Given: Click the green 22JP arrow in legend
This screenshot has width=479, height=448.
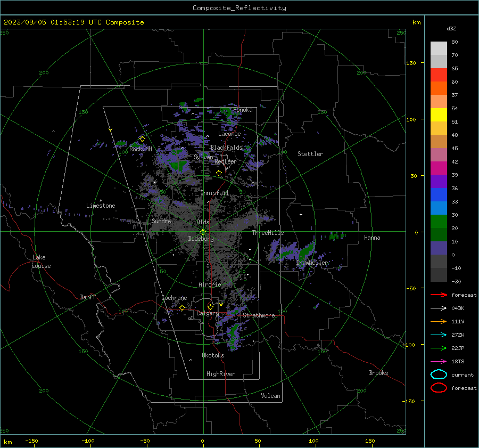Looking at the screenshot, I should click(x=439, y=348).
